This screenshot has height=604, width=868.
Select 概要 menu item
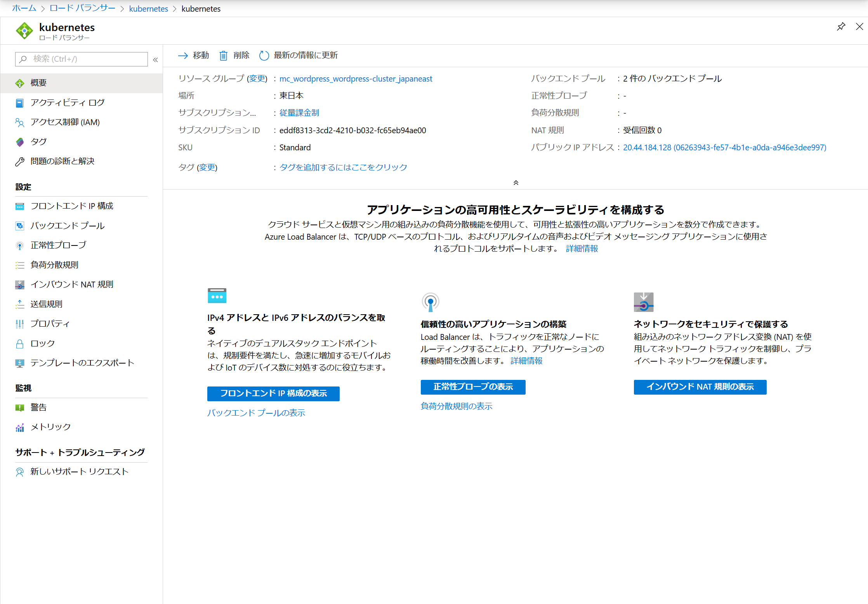(x=82, y=83)
